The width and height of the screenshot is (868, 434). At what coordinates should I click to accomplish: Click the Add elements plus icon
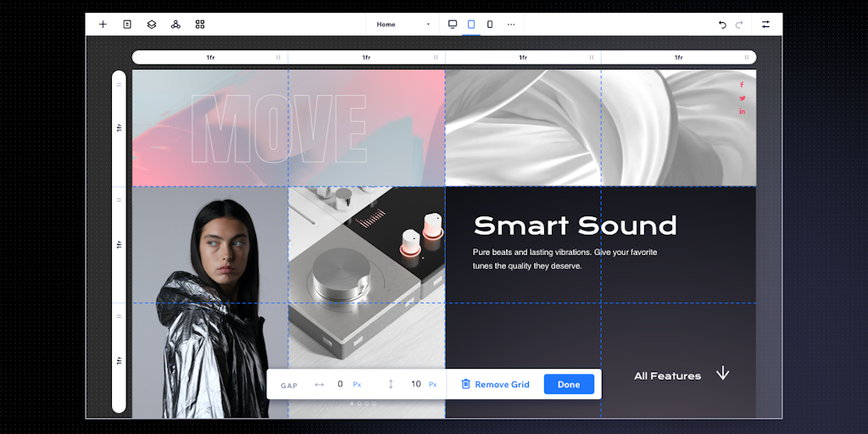click(103, 25)
